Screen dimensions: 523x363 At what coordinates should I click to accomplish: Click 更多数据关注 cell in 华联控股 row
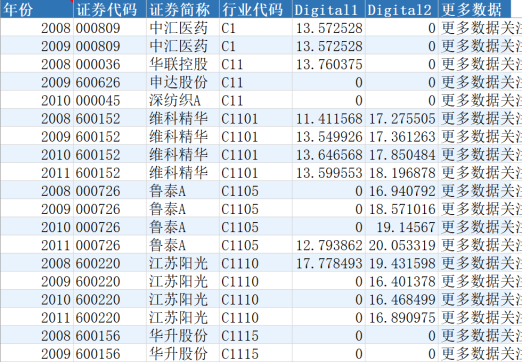tap(481, 64)
